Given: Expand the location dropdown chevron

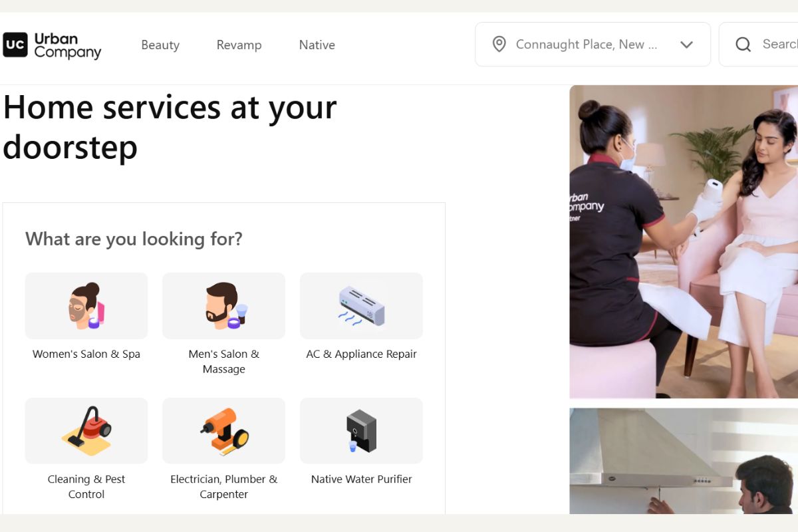Looking at the screenshot, I should click(686, 45).
